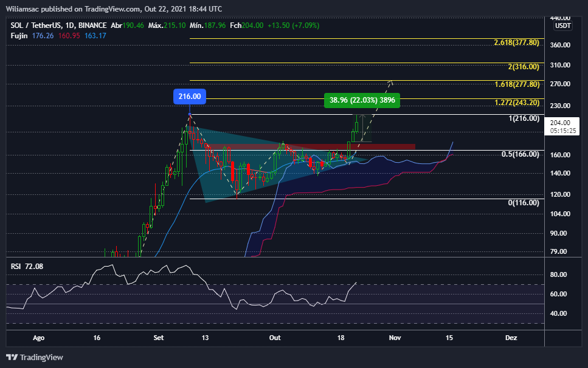Click the Fibonacci label 1(216.00)
The height and width of the screenshot is (368, 588).
(524, 118)
